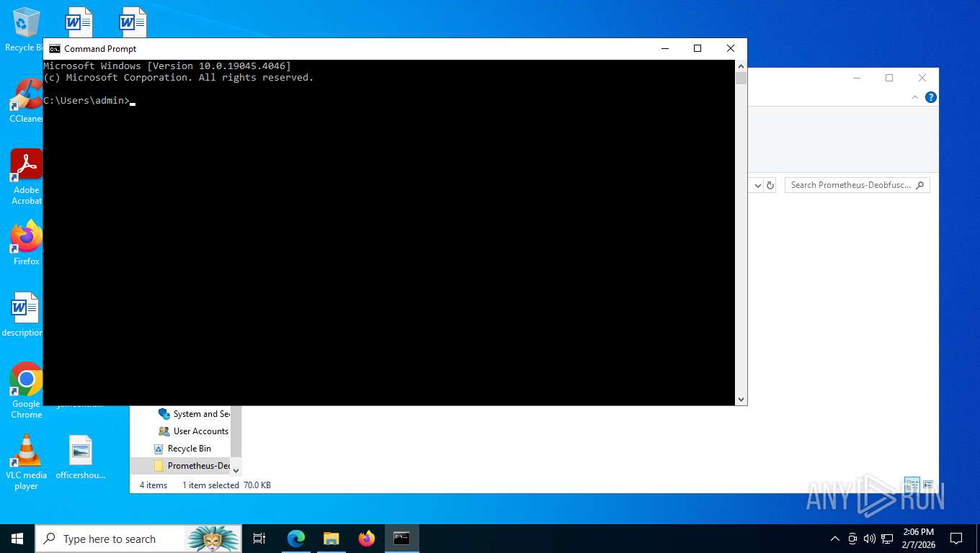
Task: Close the Command Prompt window
Action: click(731, 48)
